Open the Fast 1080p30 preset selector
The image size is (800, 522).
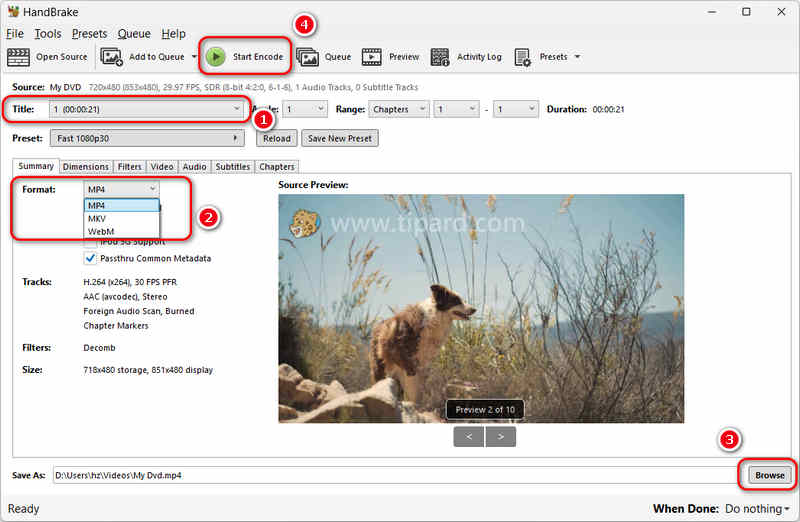pyautogui.click(x=146, y=138)
